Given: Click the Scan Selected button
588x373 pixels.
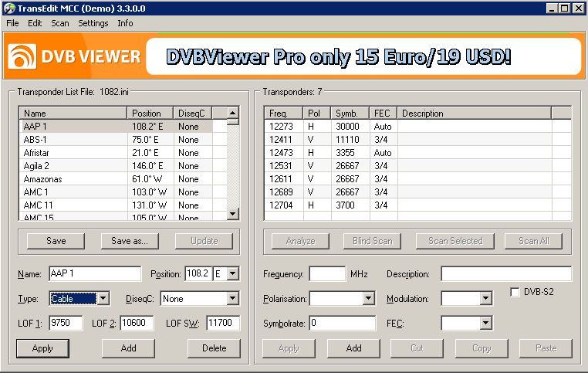Looking at the screenshot, I should (x=455, y=241).
